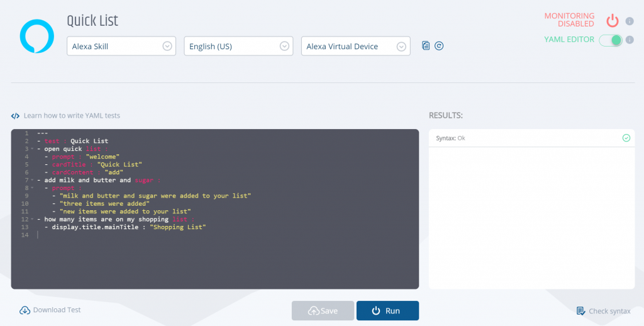644x326 pixels.
Task: Click the Run button
Action: pyautogui.click(x=387, y=310)
